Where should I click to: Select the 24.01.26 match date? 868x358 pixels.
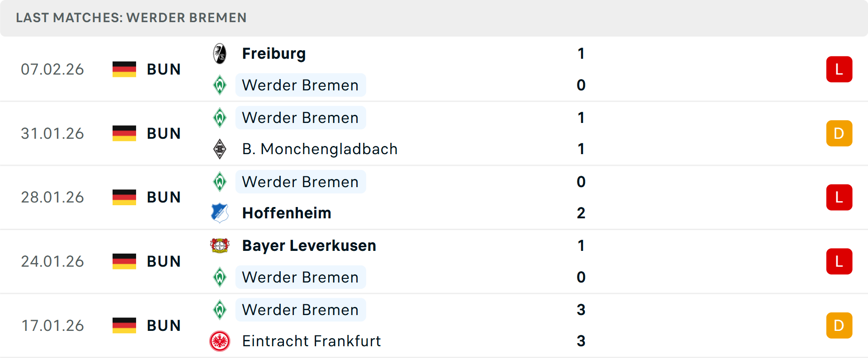52,261
